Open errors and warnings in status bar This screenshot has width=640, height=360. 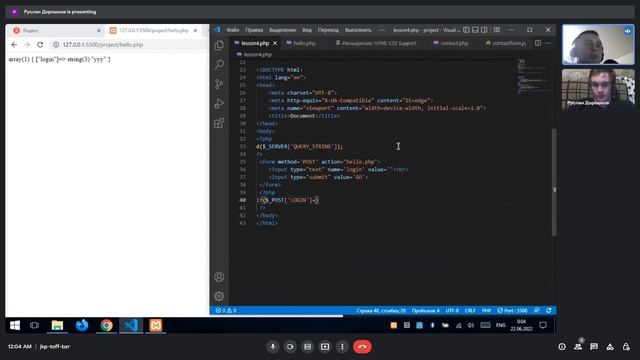click(x=226, y=311)
